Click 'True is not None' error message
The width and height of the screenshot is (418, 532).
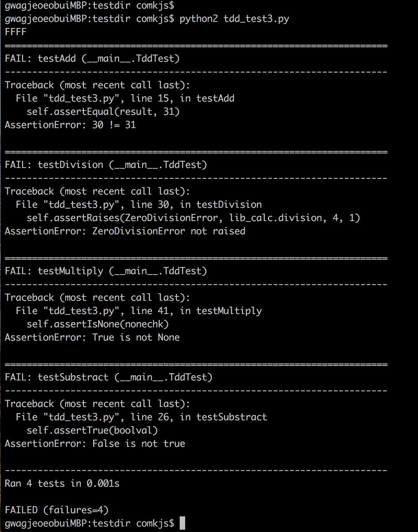point(136,337)
